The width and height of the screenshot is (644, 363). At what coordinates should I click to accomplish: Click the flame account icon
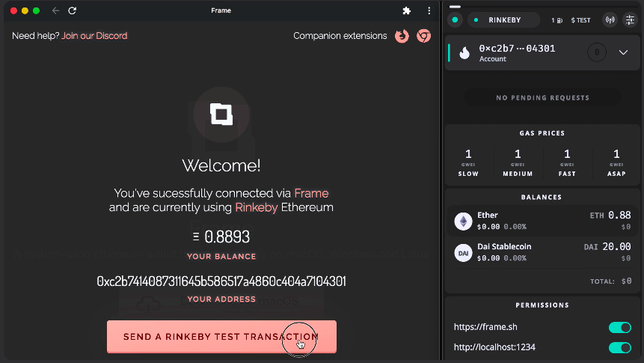(x=464, y=52)
